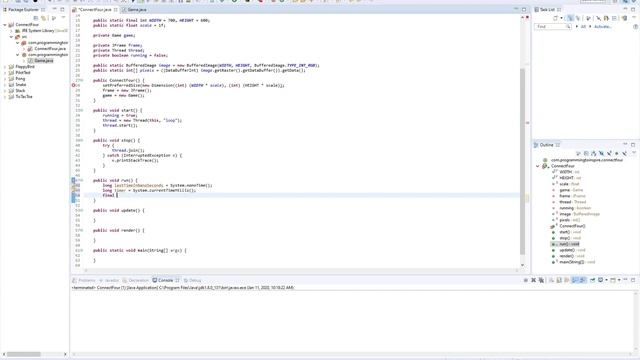The height and width of the screenshot is (360, 640).
Task: Collapse the ConnectFour project node
Action: coord(5,25)
